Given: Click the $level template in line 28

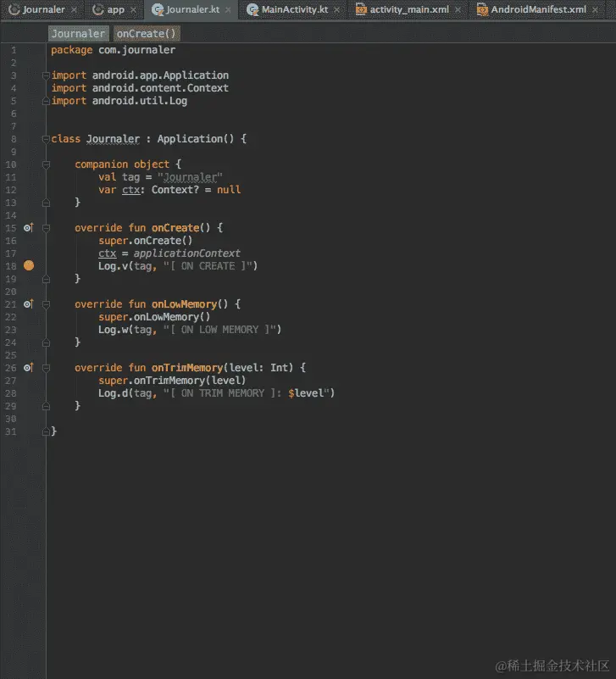Looking at the screenshot, I should (306, 393).
